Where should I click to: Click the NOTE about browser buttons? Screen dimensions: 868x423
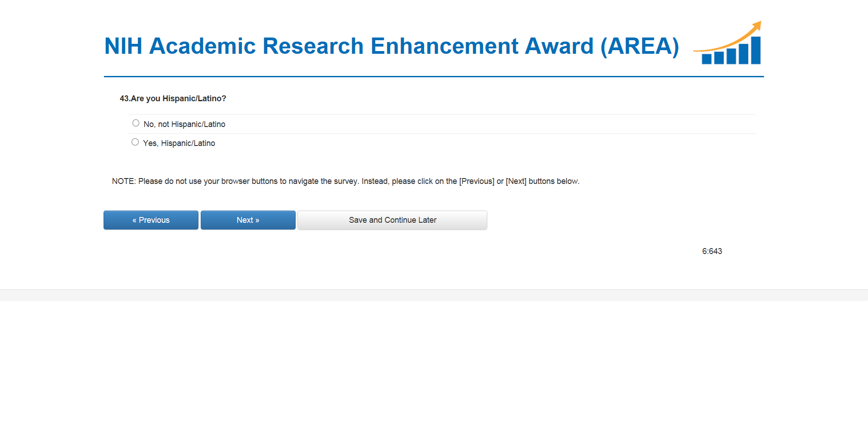pos(345,181)
